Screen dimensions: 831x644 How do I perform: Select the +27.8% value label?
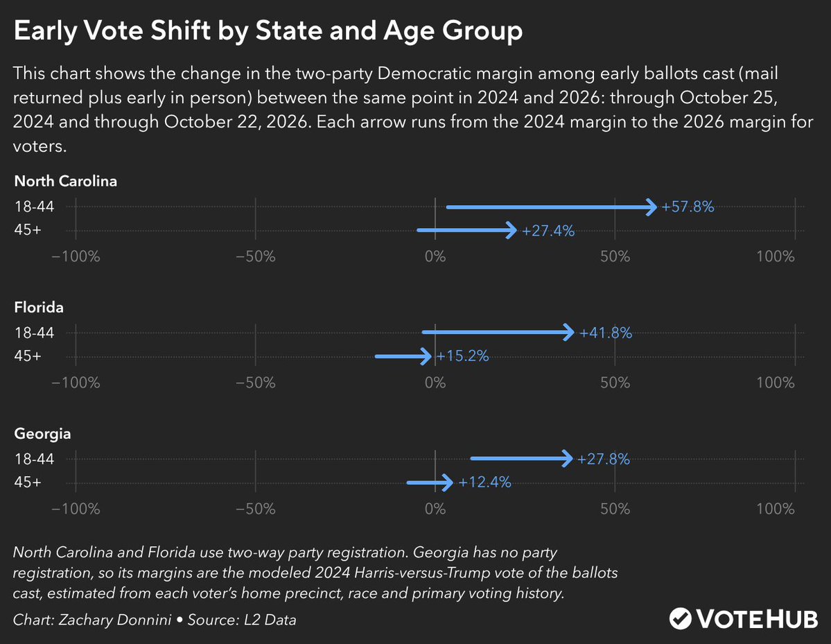tap(604, 459)
